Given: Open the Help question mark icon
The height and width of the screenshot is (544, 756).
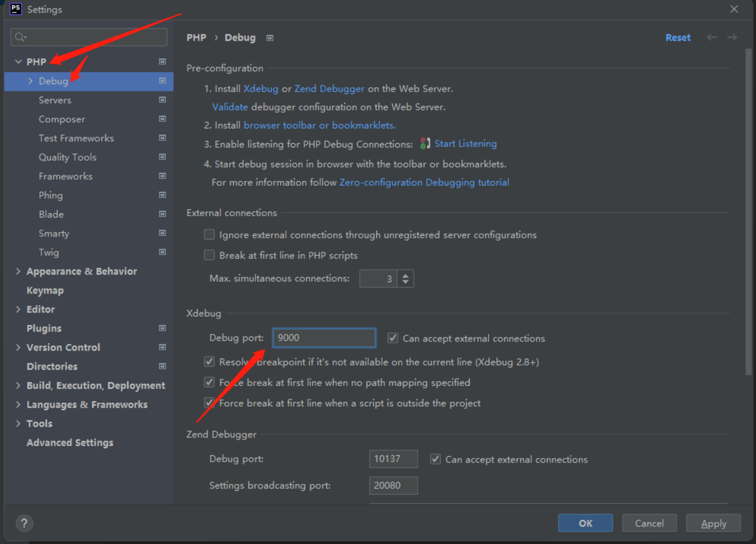Looking at the screenshot, I should pyautogui.click(x=24, y=523).
